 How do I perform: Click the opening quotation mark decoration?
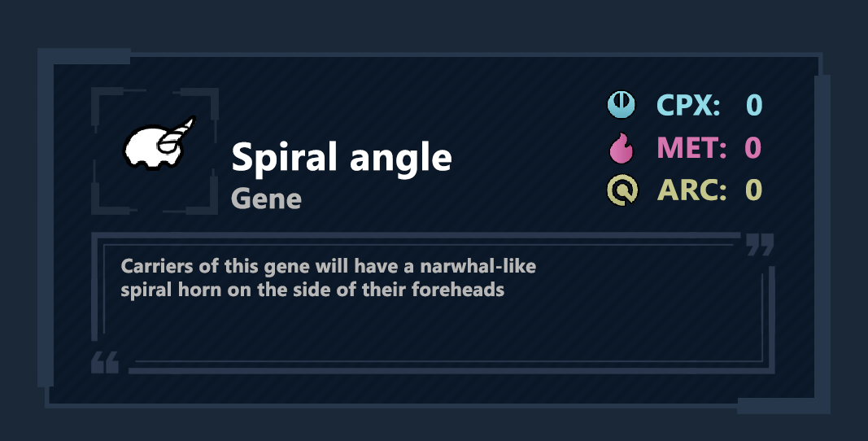(x=105, y=362)
